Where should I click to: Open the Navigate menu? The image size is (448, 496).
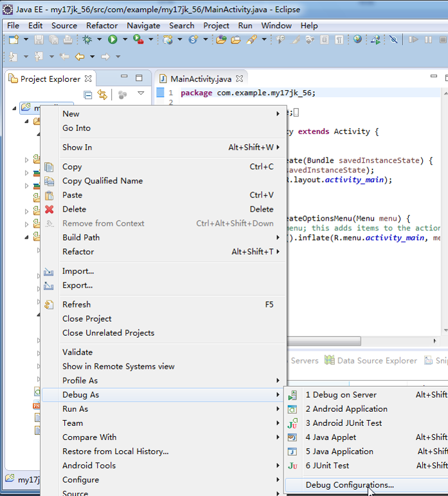click(143, 26)
